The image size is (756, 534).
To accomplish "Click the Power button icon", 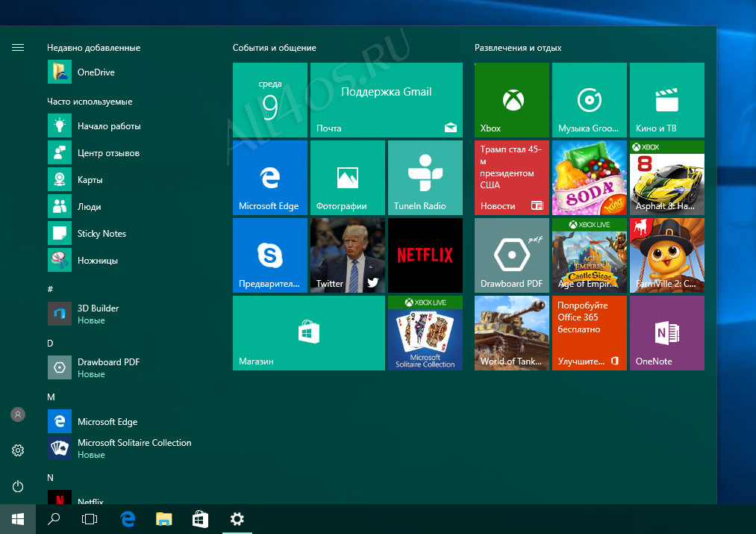I will [x=18, y=486].
